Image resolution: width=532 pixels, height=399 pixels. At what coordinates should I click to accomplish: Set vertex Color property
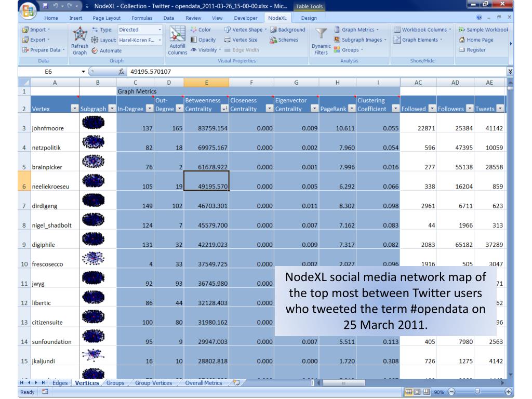tap(201, 30)
